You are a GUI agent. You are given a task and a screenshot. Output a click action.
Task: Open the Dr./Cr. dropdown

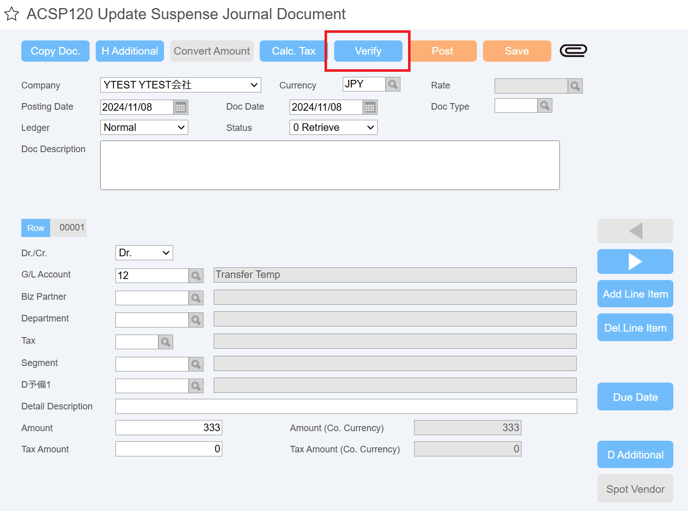point(144,253)
